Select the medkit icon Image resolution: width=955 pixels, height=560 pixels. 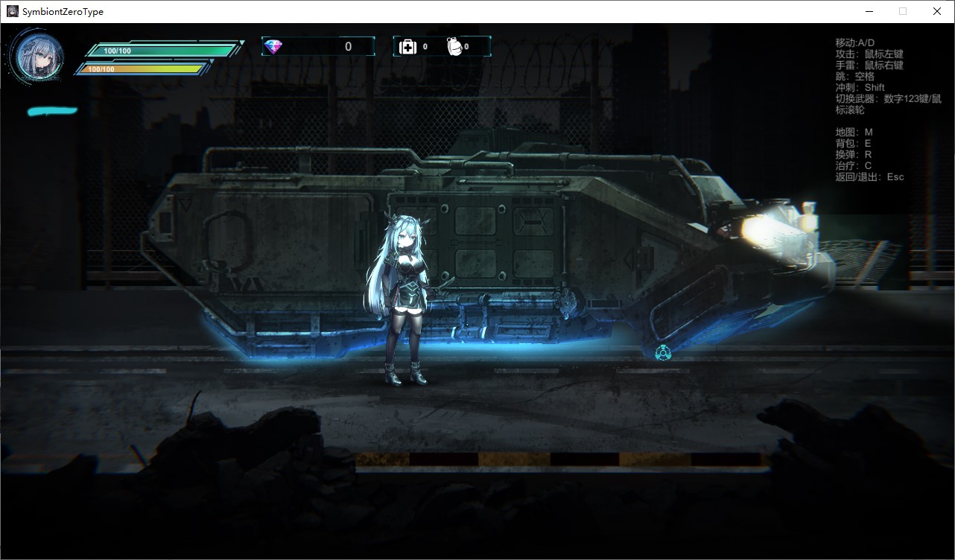pyautogui.click(x=407, y=47)
